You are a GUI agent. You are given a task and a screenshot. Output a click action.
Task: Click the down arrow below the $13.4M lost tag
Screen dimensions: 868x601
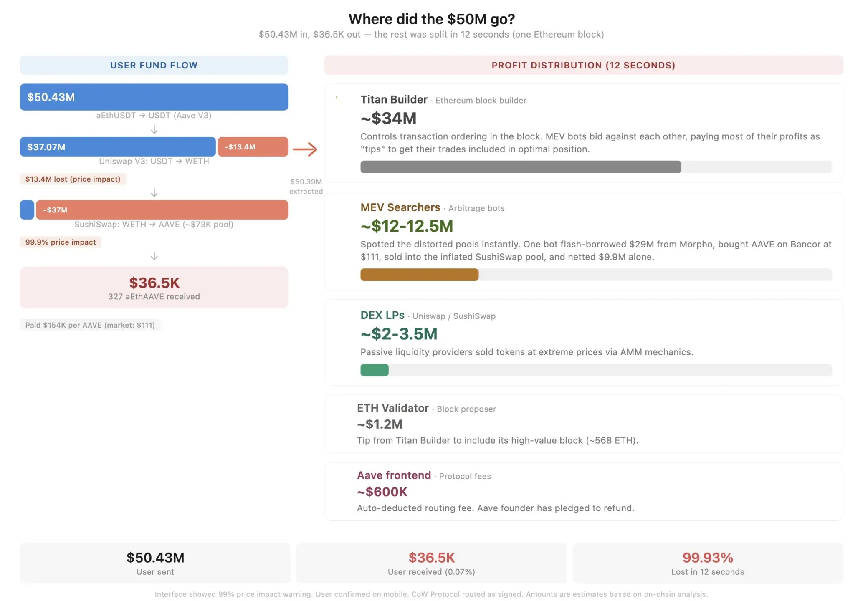click(154, 192)
